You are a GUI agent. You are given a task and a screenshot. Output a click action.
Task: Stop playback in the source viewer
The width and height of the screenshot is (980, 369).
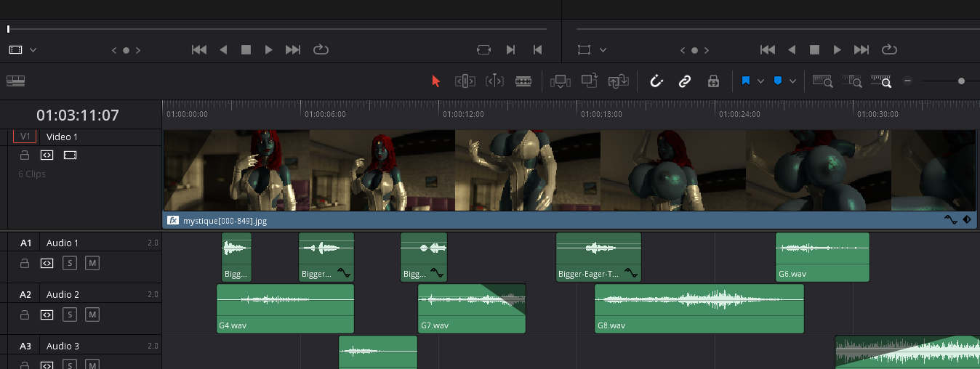(x=246, y=50)
